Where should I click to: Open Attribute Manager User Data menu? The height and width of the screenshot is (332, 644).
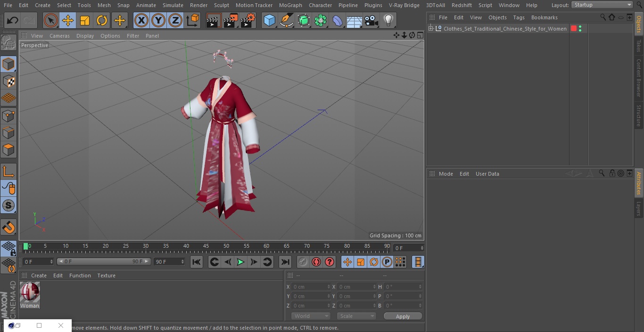(x=487, y=174)
